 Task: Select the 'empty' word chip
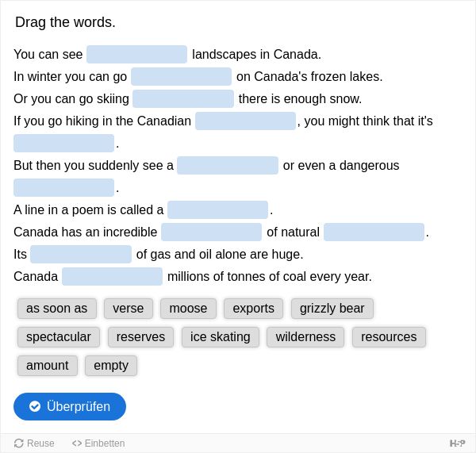click(111, 366)
